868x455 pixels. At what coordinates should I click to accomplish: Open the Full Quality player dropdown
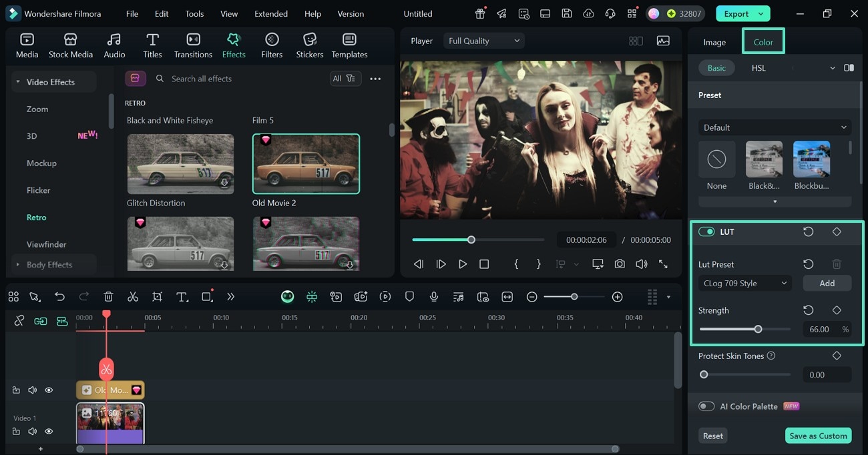point(483,40)
